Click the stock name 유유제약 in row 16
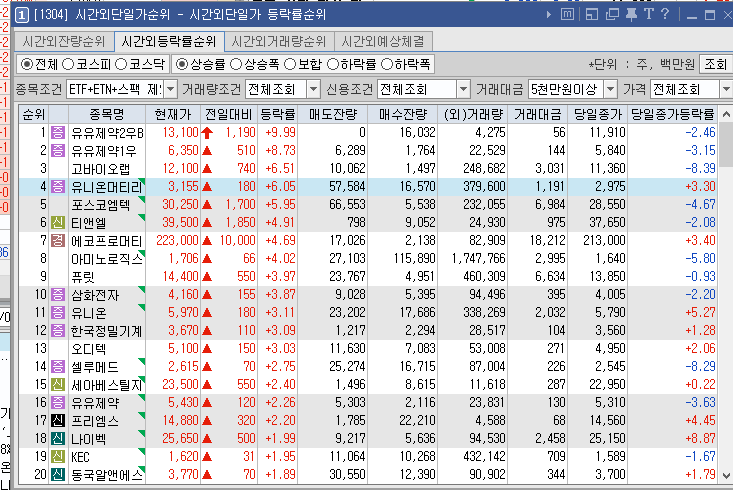This screenshot has width=733, height=490. 95,403
